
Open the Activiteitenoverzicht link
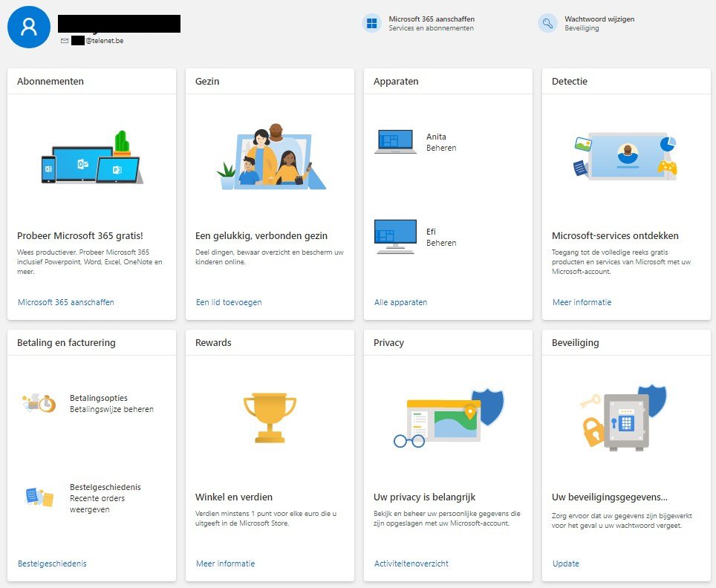(x=411, y=563)
